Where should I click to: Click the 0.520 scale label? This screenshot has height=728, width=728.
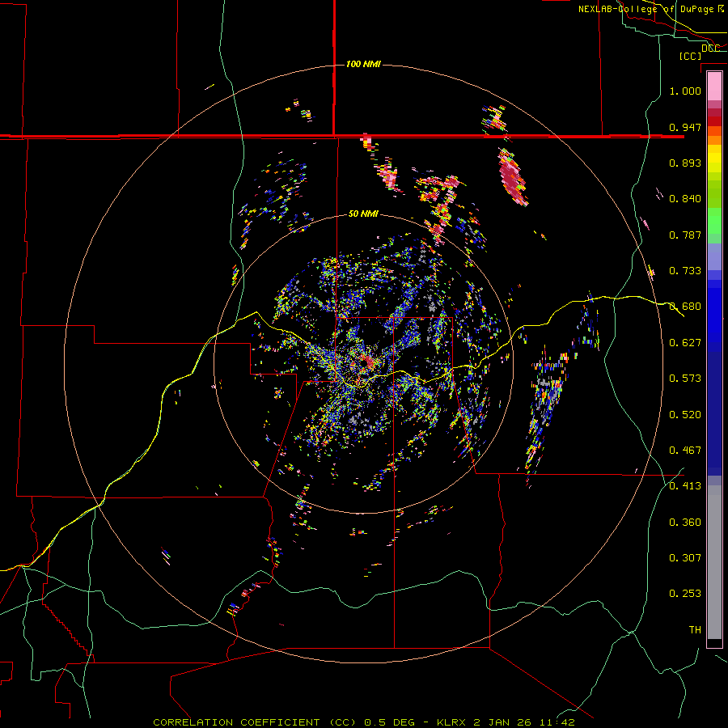(685, 415)
